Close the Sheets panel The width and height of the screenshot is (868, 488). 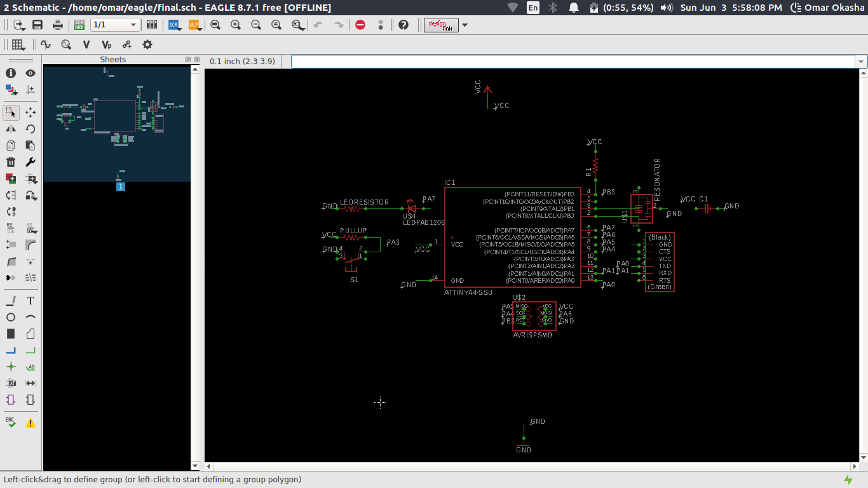point(196,59)
